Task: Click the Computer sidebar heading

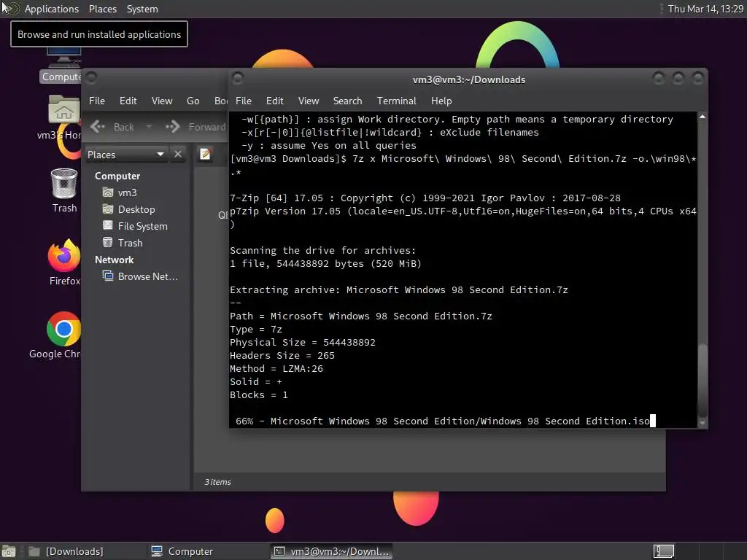Action: (x=117, y=176)
